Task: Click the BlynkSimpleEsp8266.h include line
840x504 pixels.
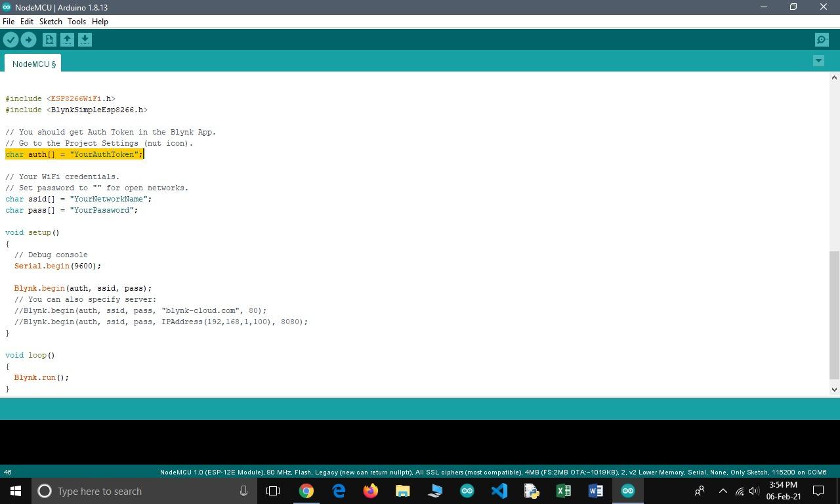Action: (77, 110)
